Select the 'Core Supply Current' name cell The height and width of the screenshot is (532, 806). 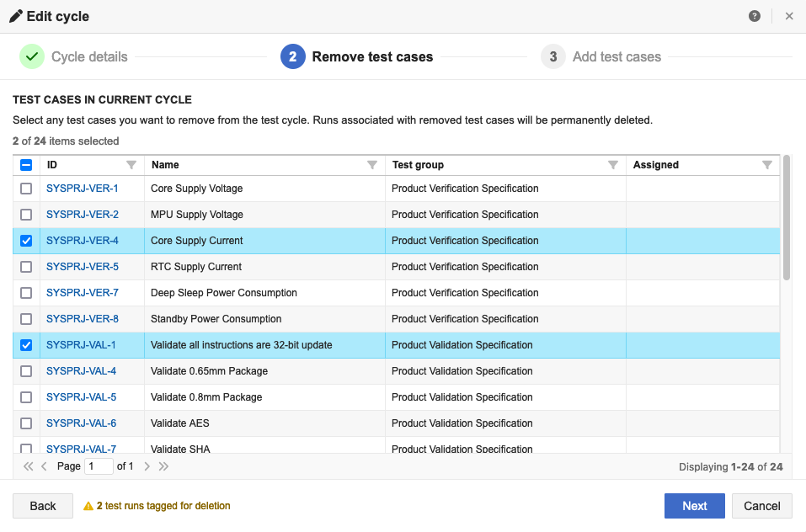pyautogui.click(x=264, y=241)
